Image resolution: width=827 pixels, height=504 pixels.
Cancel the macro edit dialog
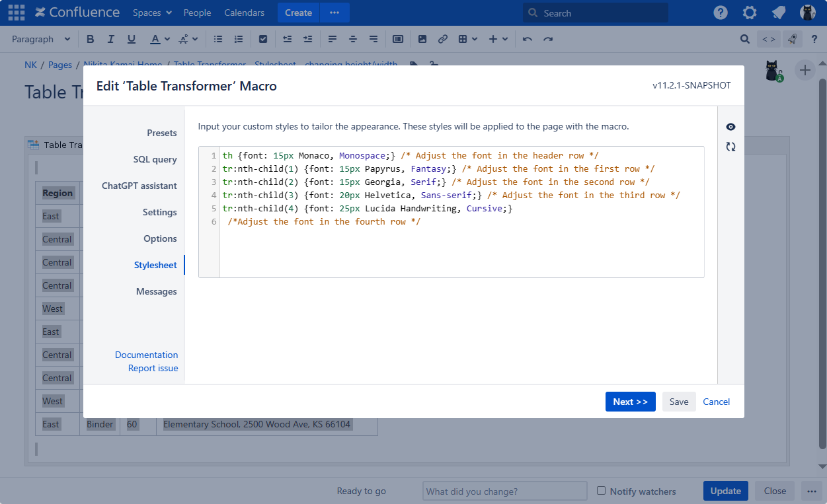[717, 402]
